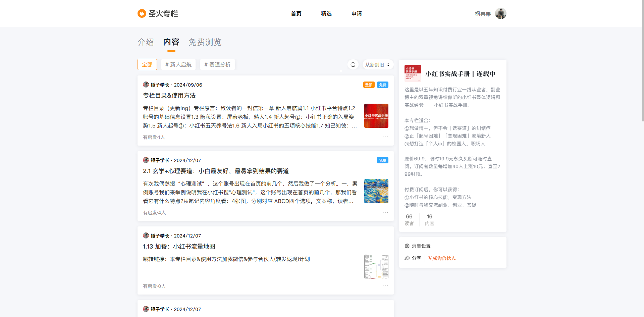The image size is (644, 317).
Task: Click the 圣火专栏 flame logo
Action: (x=142, y=13)
